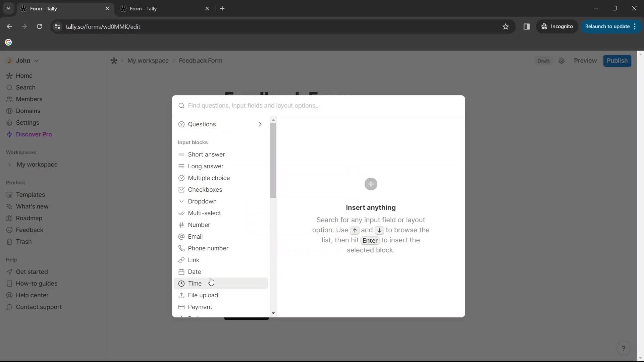Toggle the Incognito mode indicator
This screenshot has width=644, height=362.
557,26
